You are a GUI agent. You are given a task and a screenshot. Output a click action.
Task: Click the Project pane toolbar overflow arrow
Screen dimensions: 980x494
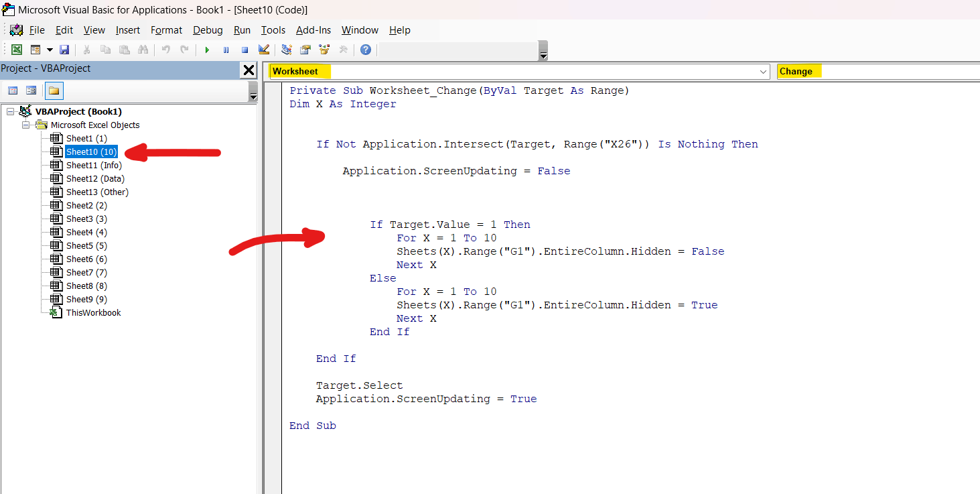tap(253, 90)
